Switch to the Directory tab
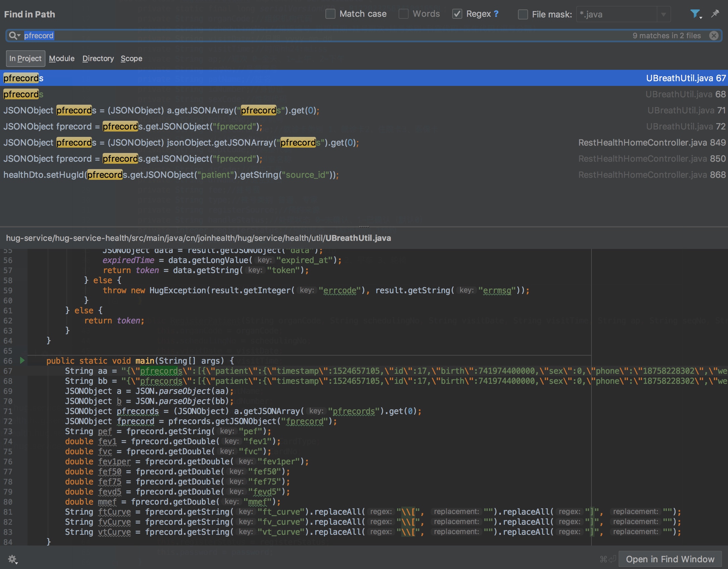This screenshot has width=728, height=569. (98, 58)
